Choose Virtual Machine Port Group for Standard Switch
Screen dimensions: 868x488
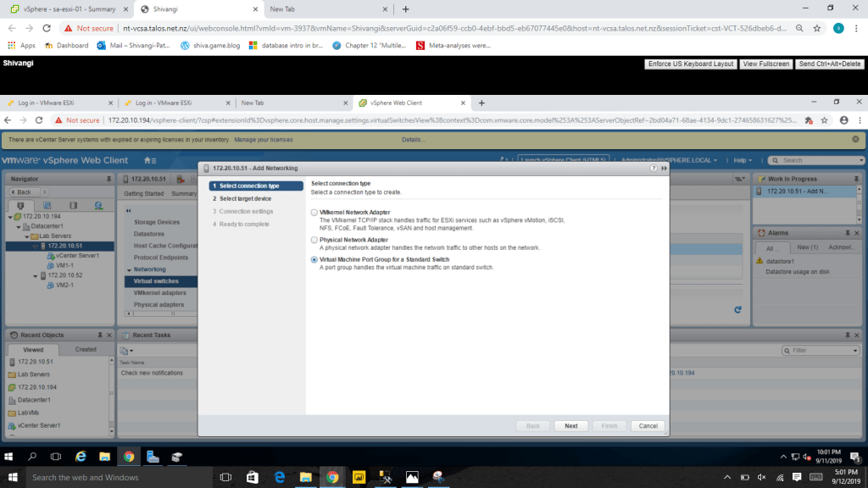(315, 259)
